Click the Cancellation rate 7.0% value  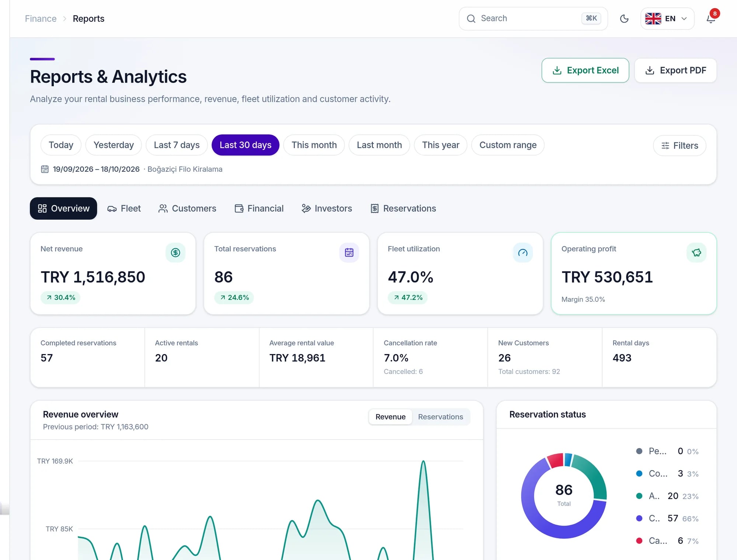coord(396,358)
